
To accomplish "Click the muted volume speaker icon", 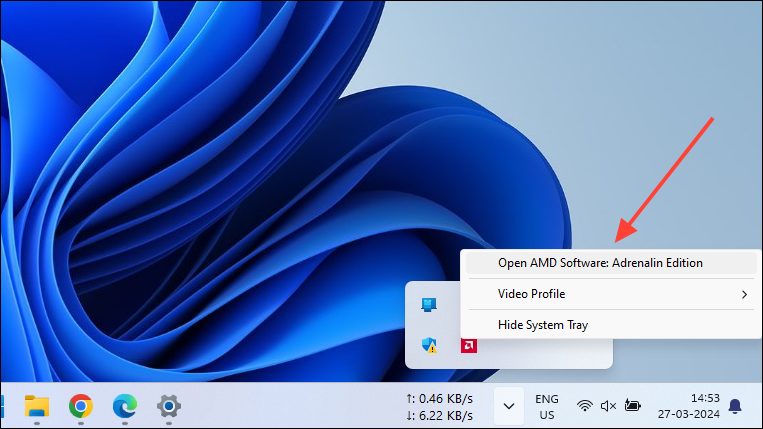I will (x=608, y=406).
